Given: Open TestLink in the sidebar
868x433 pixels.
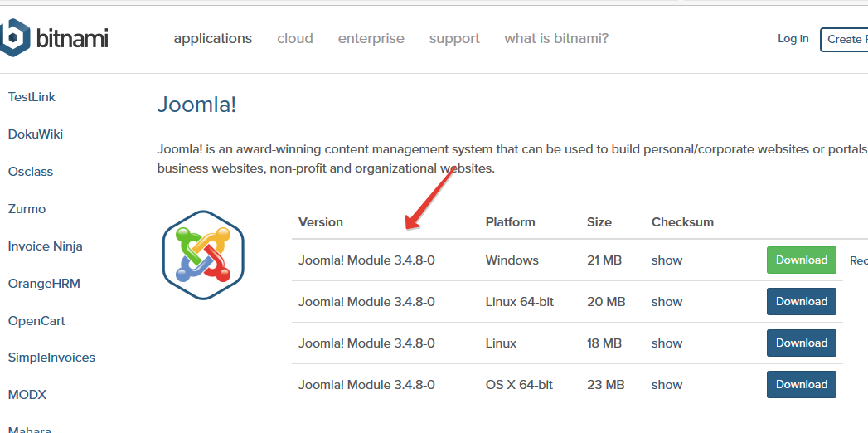Looking at the screenshot, I should [32, 97].
